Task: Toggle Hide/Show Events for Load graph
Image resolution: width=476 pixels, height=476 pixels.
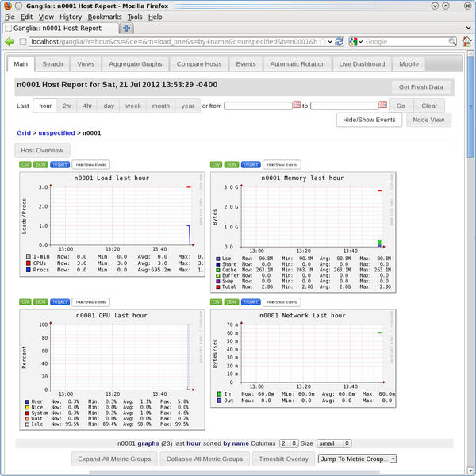Action: point(90,165)
